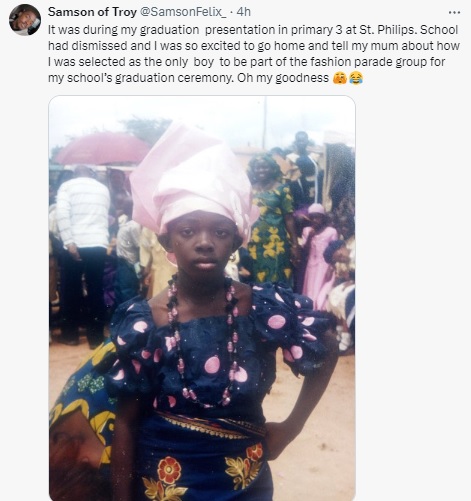Click the crying-laughing emoji in the tweet
The height and width of the screenshot is (501, 471).
coord(356,78)
